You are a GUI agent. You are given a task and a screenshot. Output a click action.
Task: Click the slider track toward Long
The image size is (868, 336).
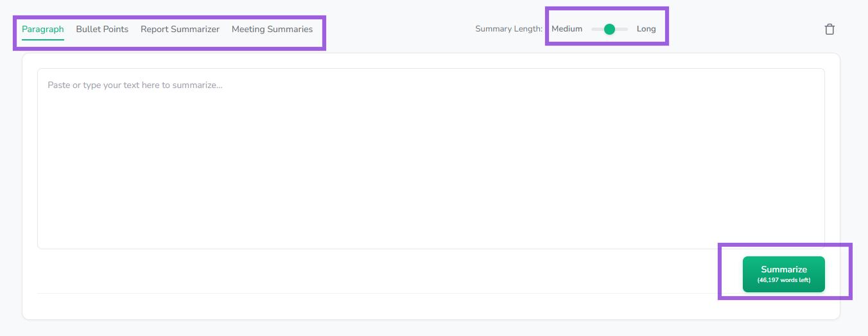point(623,29)
